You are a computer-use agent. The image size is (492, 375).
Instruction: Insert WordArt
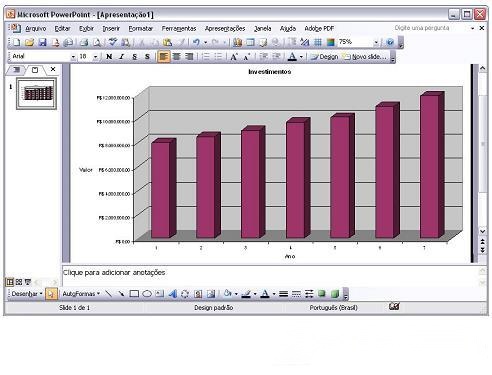click(172, 294)
